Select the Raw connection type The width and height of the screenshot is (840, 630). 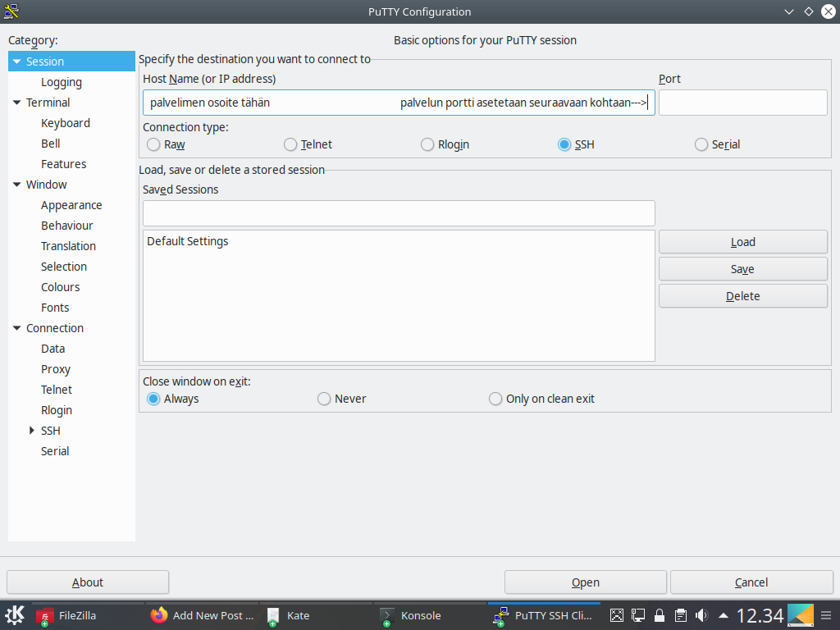click(x=166, y=144)
